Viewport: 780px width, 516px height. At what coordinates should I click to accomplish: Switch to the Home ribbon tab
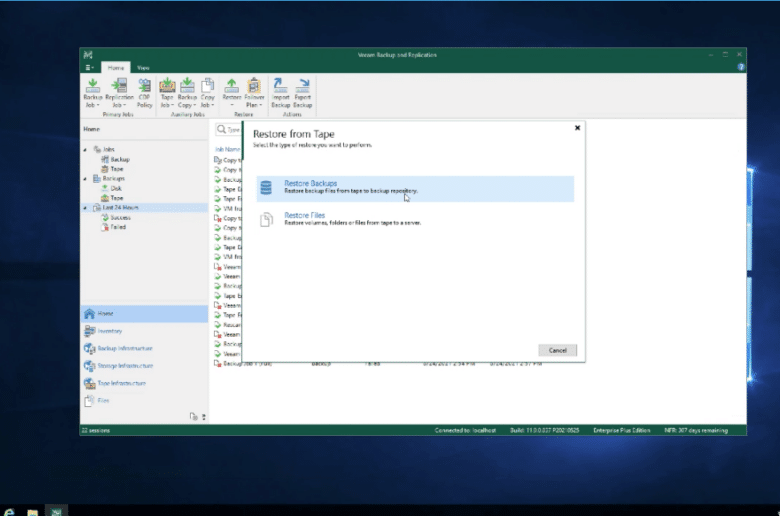[116, 68]
